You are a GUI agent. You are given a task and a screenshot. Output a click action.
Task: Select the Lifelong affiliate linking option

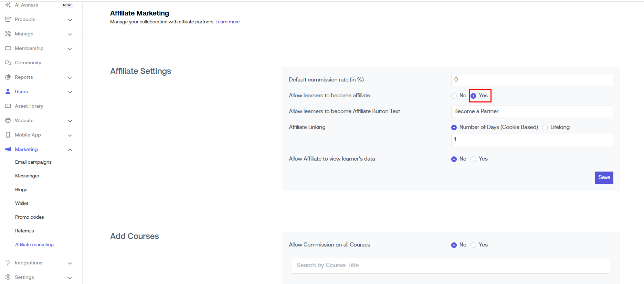point(545,128)
